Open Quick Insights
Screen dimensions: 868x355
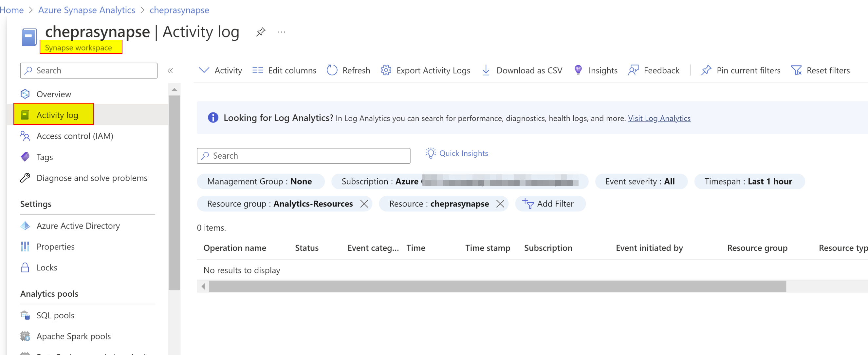pyautogui.click(x=456, y=153)
